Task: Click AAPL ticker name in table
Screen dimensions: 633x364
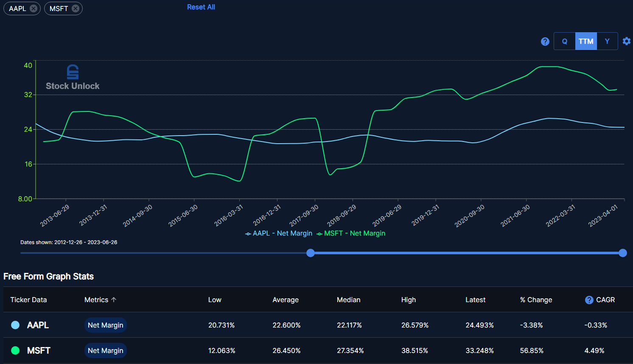Action: pos(38,325)
